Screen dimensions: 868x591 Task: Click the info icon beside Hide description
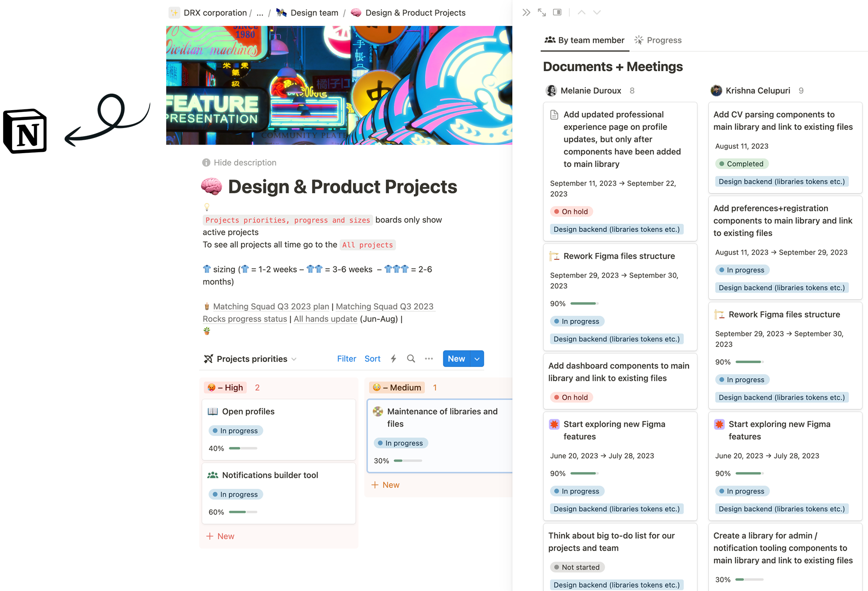(206, 163)
